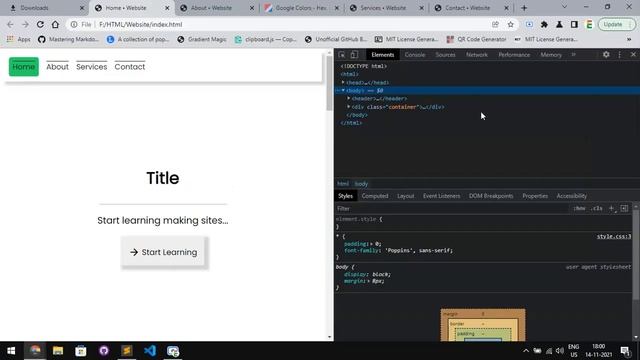Click the Start Learning button
This screenshot has width=640, height=360.
[163, 252]
